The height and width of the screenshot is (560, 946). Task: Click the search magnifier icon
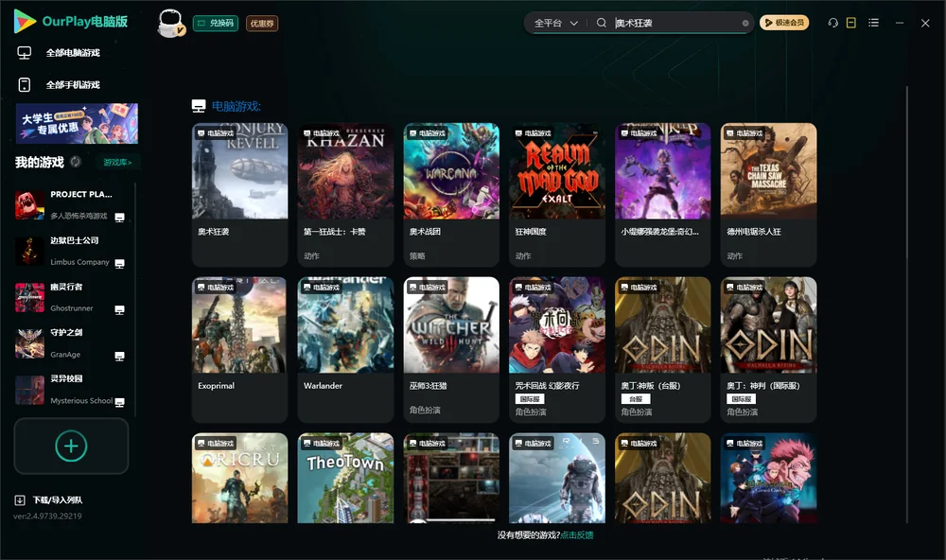(601, 23)
